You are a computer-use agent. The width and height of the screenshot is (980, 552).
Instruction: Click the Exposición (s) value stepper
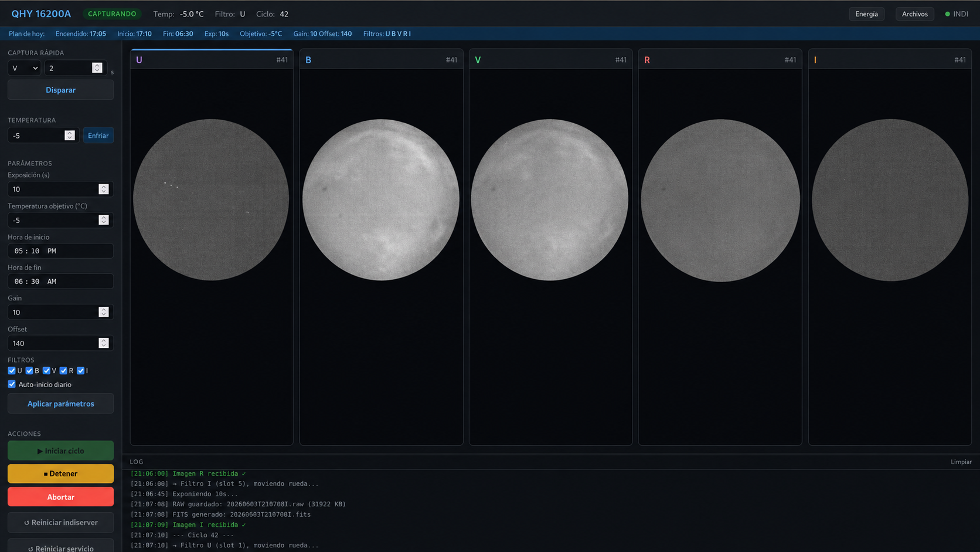pos(104,189)
